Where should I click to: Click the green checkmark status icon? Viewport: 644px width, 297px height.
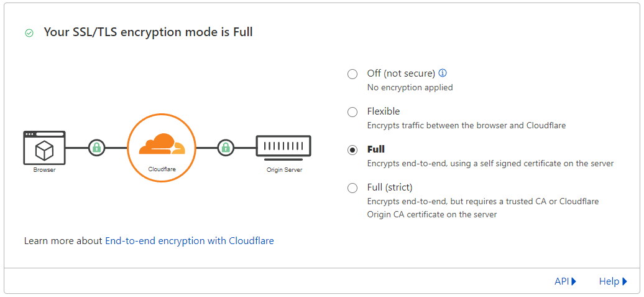[29, 33]
